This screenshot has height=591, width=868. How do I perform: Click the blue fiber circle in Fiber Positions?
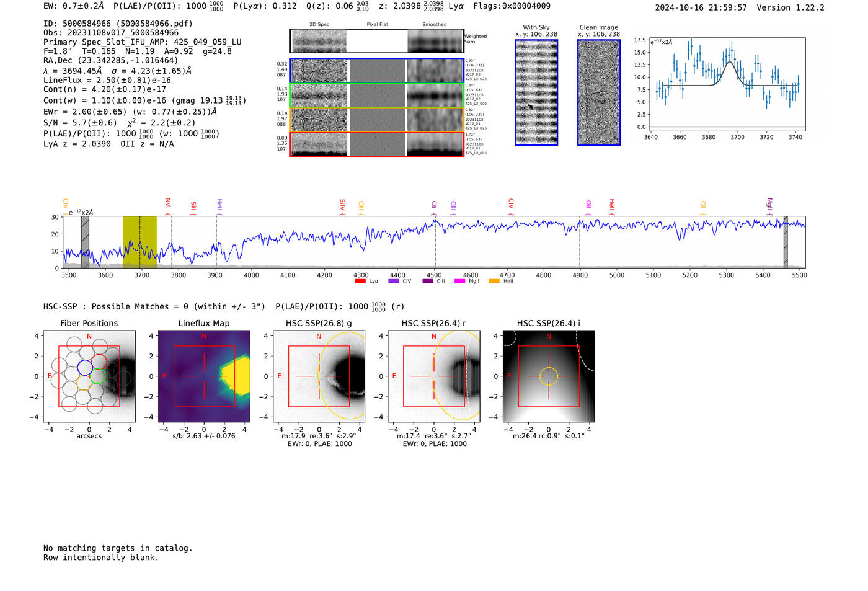[x=85, y=367]
